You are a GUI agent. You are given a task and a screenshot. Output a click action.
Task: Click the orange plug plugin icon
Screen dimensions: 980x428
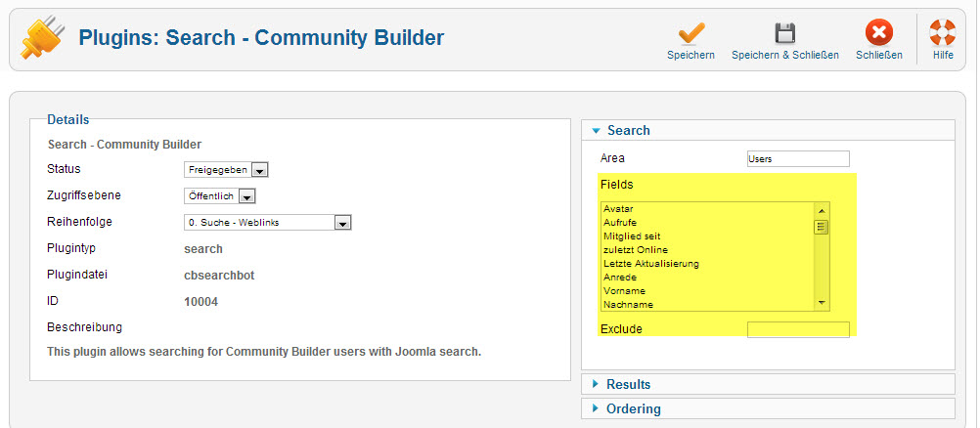click(x=42, y=37)
